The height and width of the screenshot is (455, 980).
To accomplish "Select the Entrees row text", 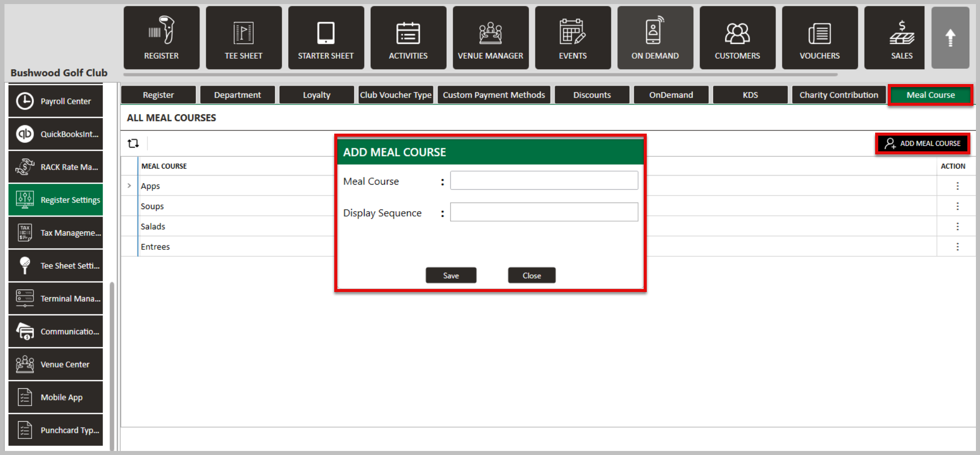I will click(x=155, y=246).
